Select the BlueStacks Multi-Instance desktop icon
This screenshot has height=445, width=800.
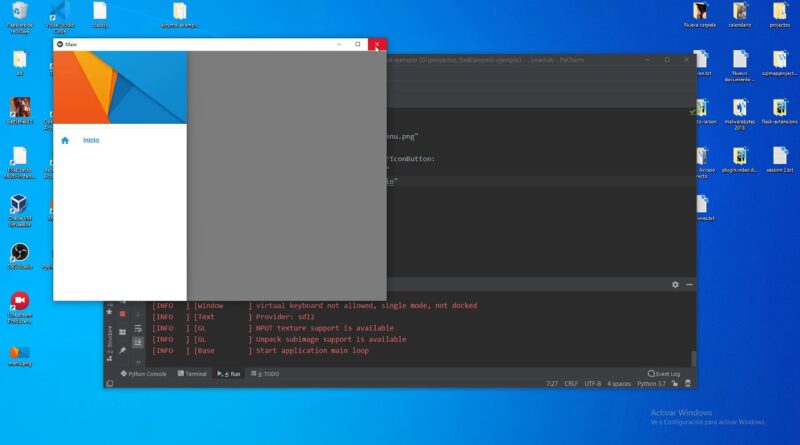coord(19,162)
